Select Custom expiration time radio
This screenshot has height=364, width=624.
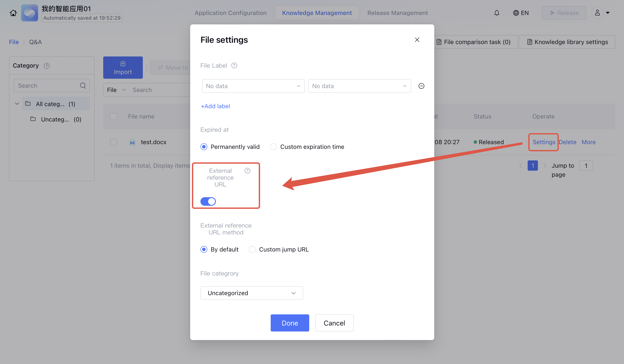[x=273, y=147]
